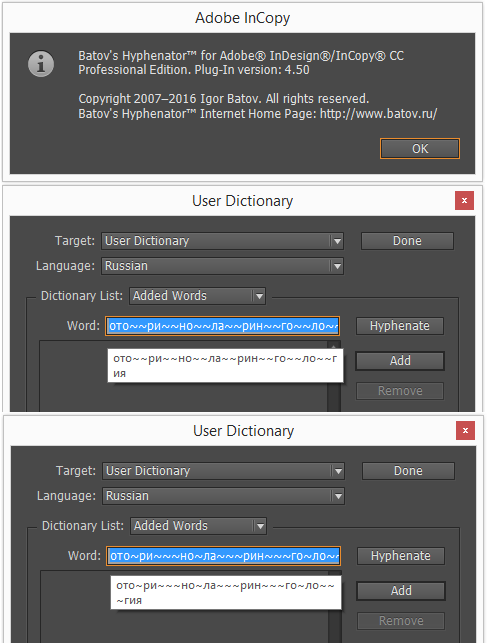Click Word field in lower User Dictionary
The height and width of the screenshot is (643, 487).
223,556
